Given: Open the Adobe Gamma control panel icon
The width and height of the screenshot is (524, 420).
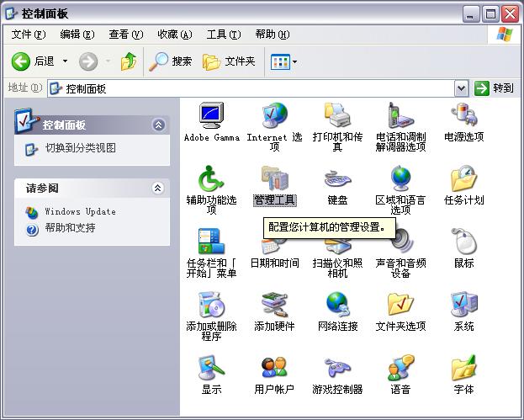Looking at the screenshot, I should [211, 115].
